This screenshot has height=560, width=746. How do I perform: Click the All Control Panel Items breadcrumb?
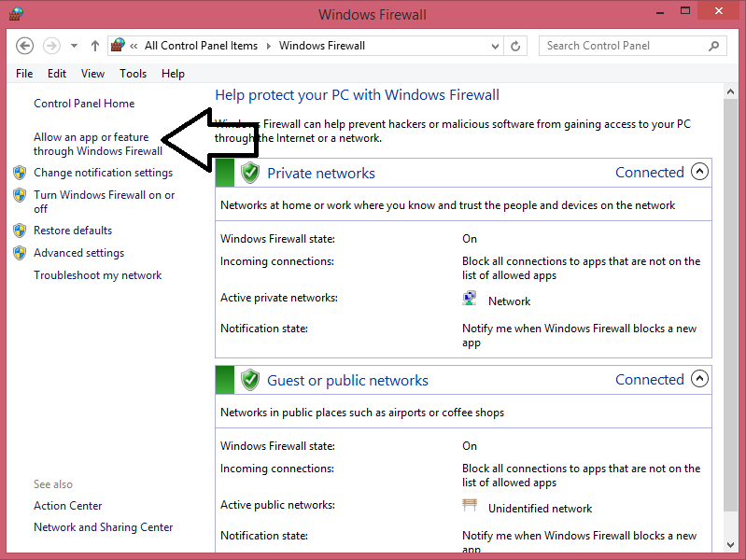pos(201,46)
